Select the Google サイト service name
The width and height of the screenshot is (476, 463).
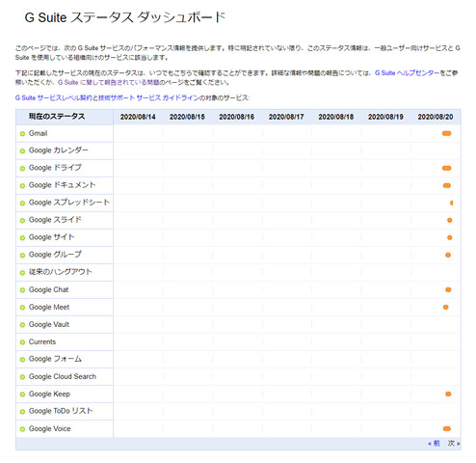(x=52, y=237)
